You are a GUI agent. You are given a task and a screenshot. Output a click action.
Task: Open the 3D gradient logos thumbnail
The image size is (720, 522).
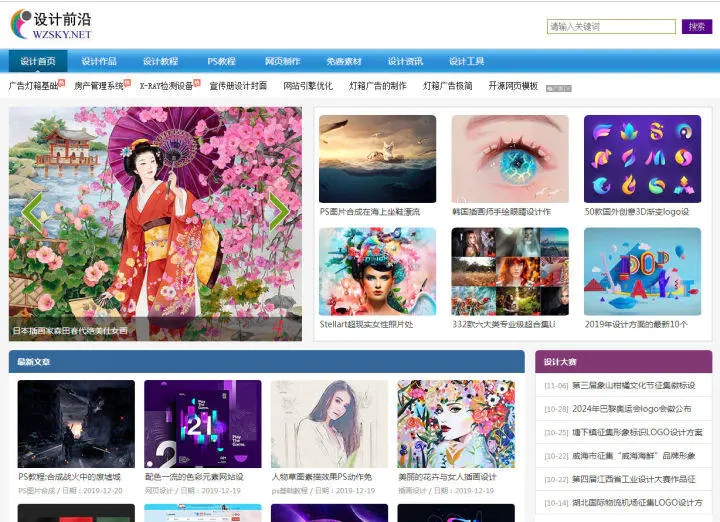click(x=642, y=159)
